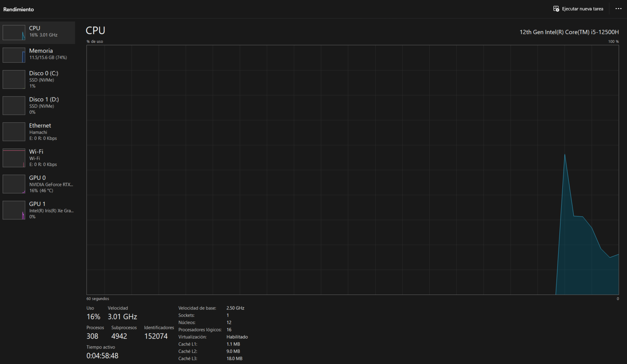Click the Velocidad value 3.01 GHz below graph
The image size is (627, 364).
pyautogui.click(x=122, y=317)
